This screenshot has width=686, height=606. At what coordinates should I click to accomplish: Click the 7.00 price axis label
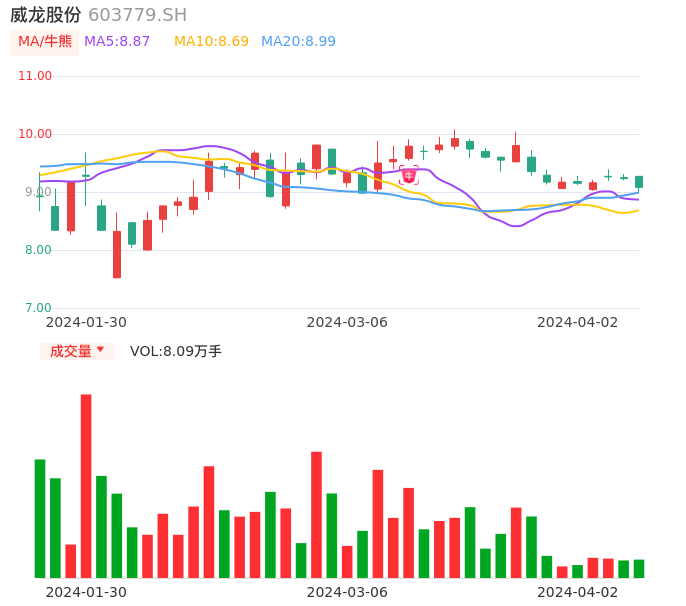(35, 308)
